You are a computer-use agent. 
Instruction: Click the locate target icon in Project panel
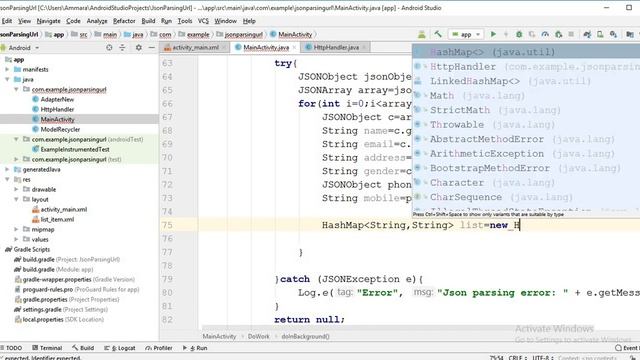109,48
